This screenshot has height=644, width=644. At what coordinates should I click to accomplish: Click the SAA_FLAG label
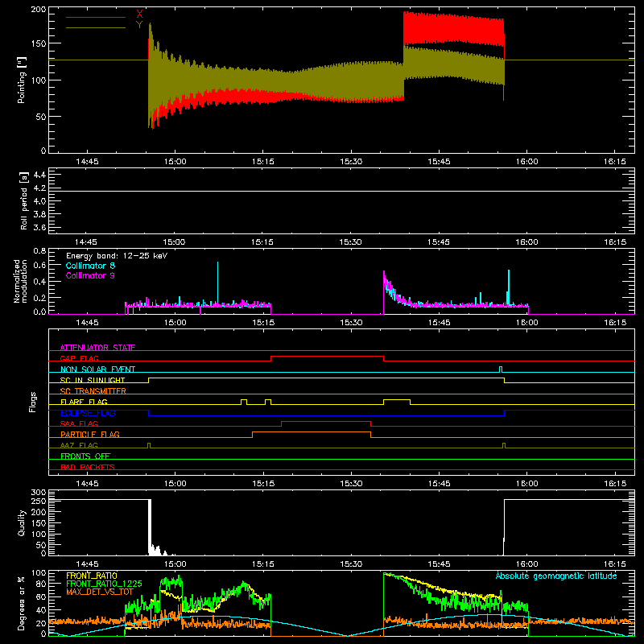coord(79,423)
